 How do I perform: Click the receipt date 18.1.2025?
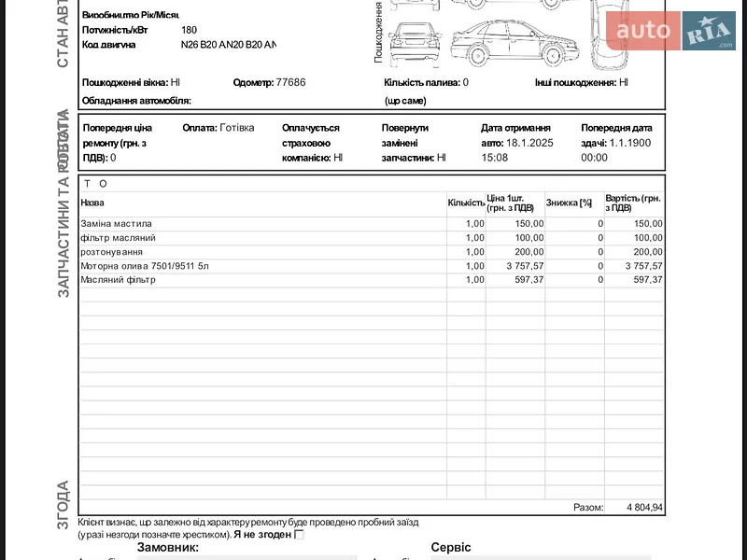tap(529, 143)
